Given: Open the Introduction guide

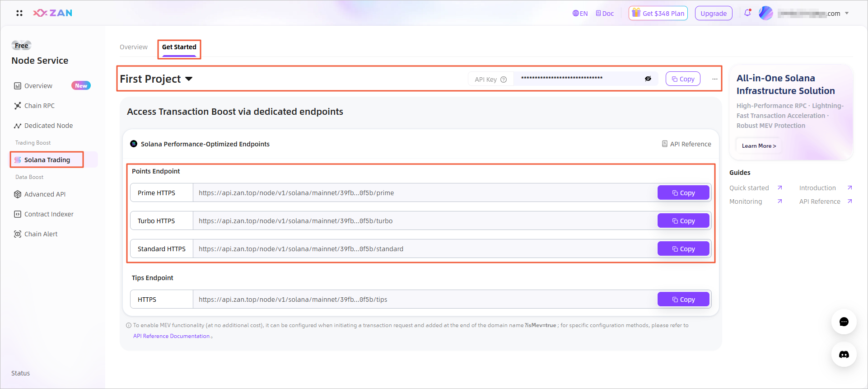Looking at the screenshot, I should pyautogui.click(x=826, y=188).
